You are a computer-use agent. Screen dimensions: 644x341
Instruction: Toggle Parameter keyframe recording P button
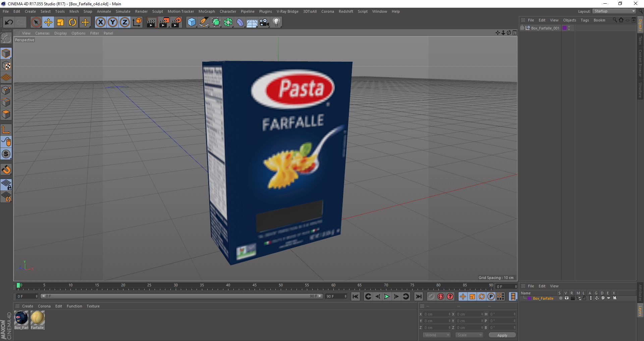pyautogui.click(x=491, y=296)
